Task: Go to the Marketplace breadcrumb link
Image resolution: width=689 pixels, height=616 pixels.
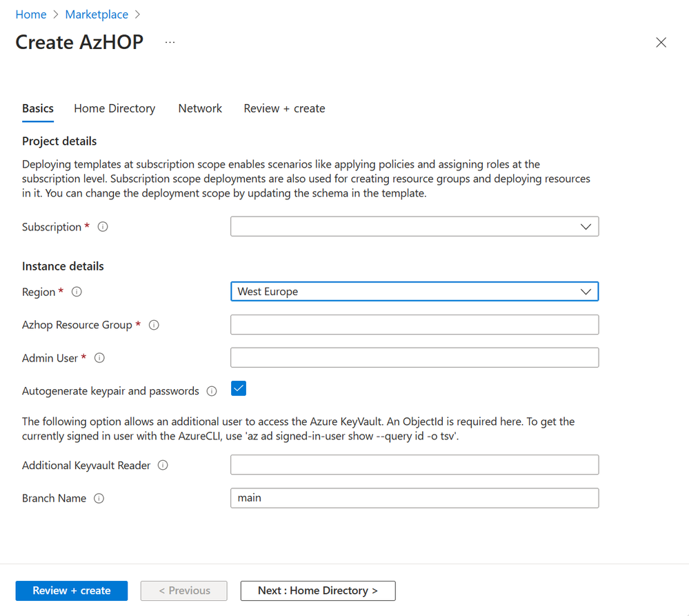Action: tap(97, 14)
